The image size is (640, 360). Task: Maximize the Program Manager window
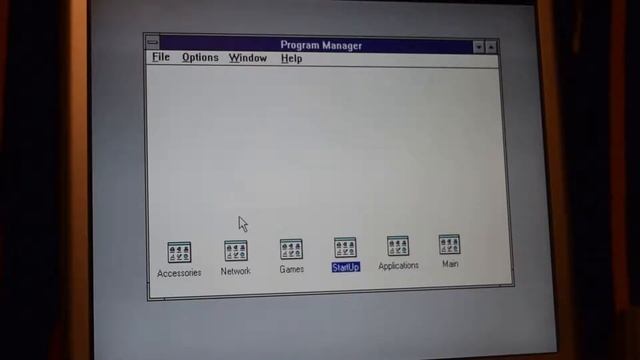click(491, 47)
